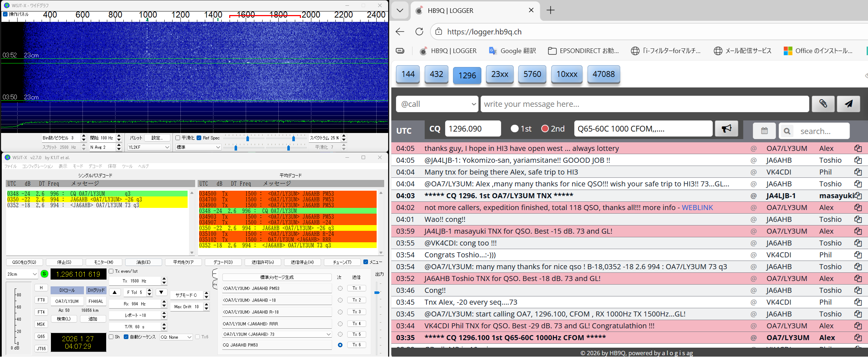Select the 2nd period radio button
Image resolution: width=868 pixels, height=362 pixels.
click(545, 129)
